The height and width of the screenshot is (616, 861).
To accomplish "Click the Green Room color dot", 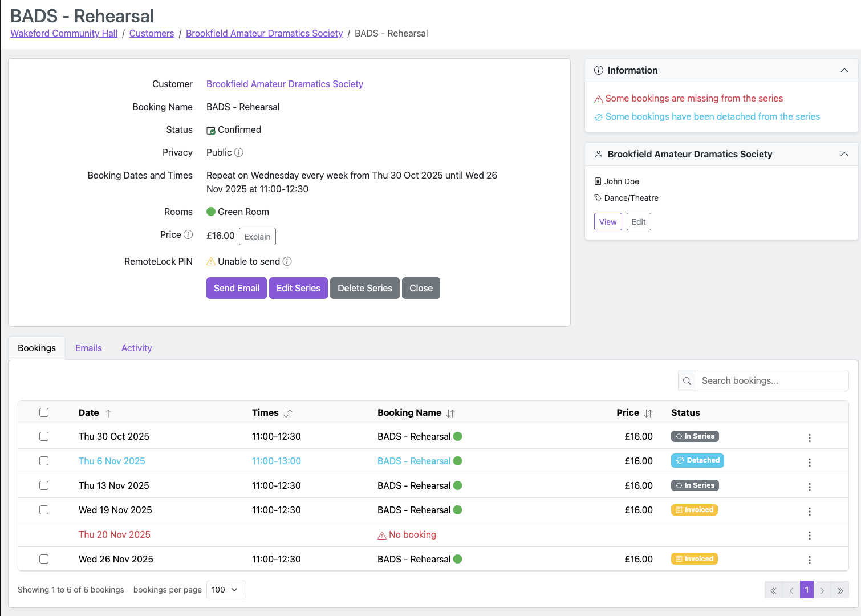I will tap(211, 212).
